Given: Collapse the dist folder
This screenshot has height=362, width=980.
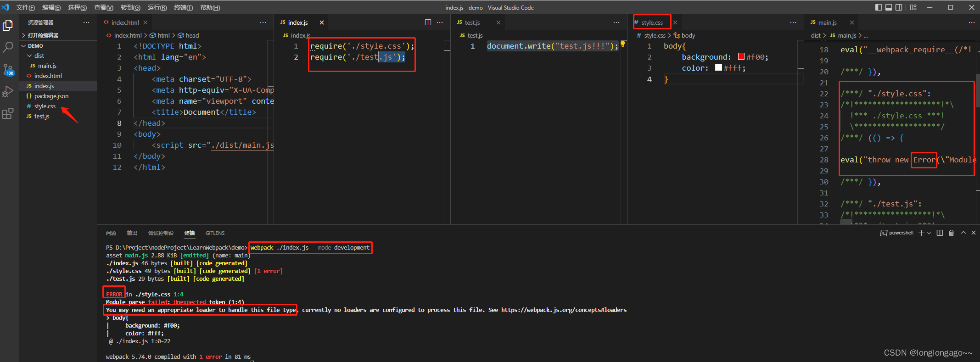Looking at the screenshot, I should tap(58, 56).
